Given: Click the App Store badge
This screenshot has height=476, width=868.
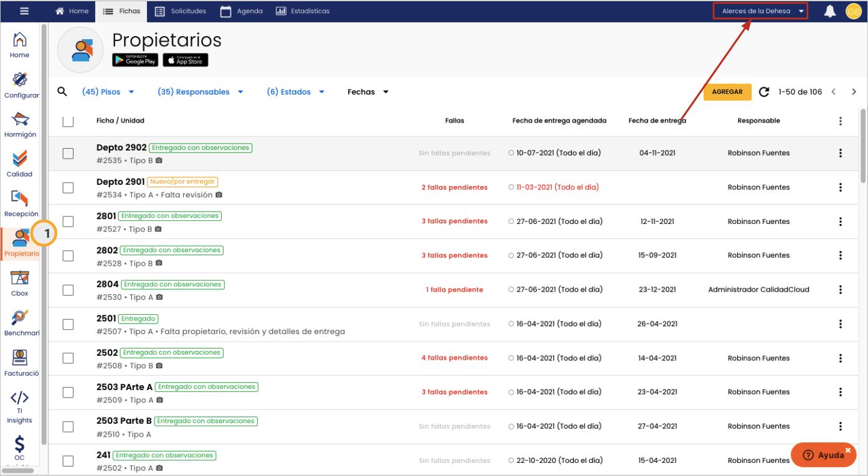Looking at the screenshot, I should coord(186,60).
